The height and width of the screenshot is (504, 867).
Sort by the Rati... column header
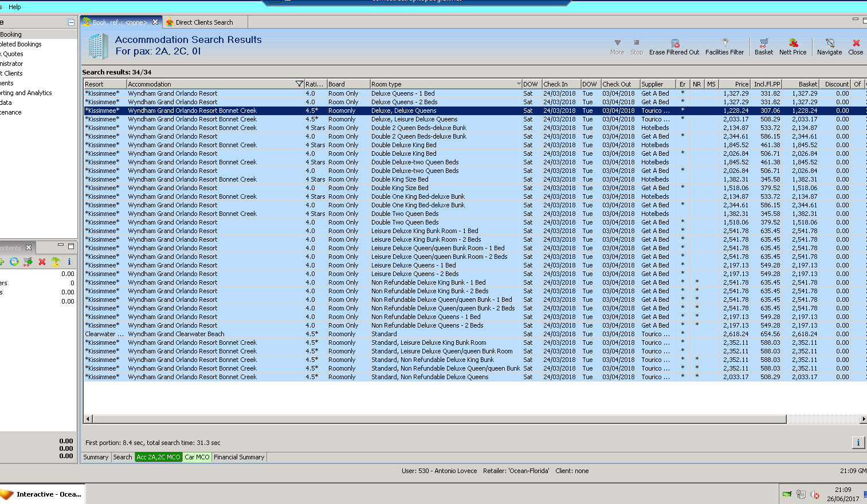[315, 84]
